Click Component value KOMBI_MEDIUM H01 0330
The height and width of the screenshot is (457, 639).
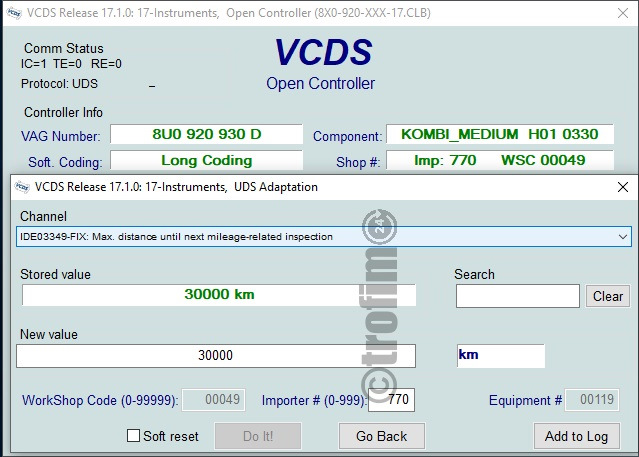click(500, 134)
